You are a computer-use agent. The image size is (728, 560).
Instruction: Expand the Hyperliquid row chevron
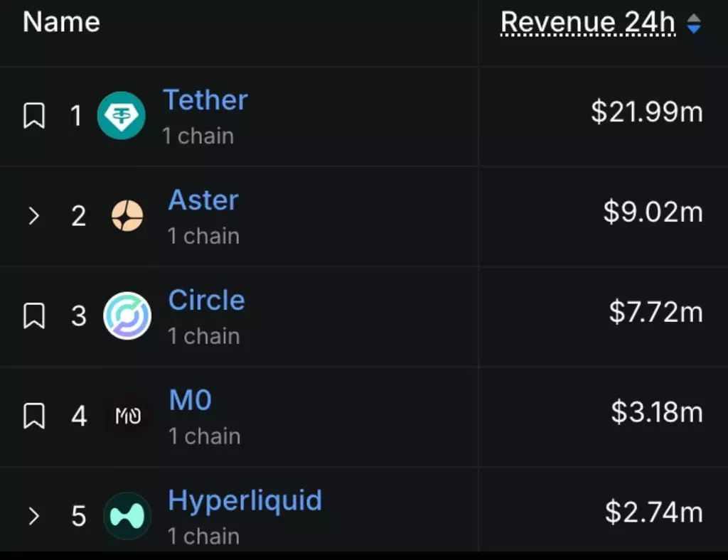coord(33,516)
